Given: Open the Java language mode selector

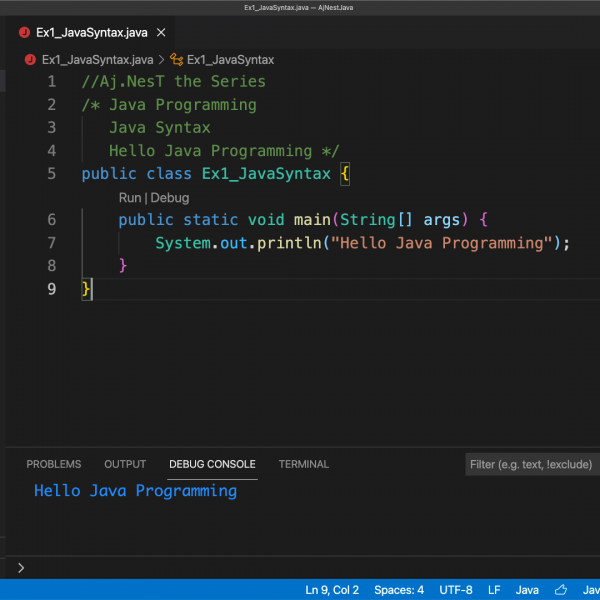Looking at the screenshot, I should (527, 590).
